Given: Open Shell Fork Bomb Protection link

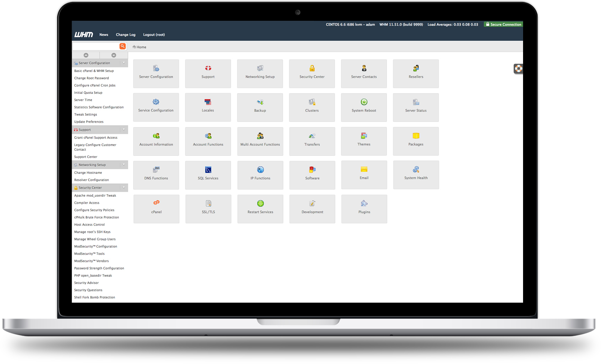Looking at the screenshot, I should (x=95, y=297).
